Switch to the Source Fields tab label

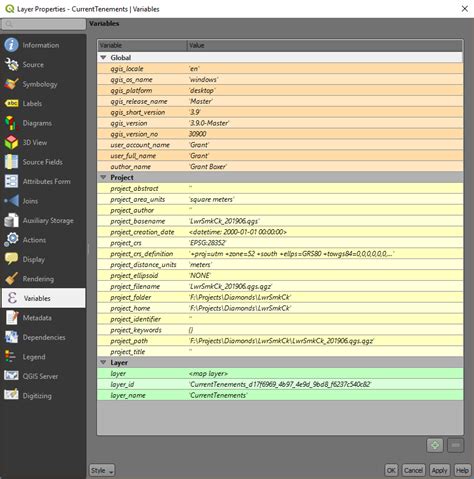click(43, 162)
